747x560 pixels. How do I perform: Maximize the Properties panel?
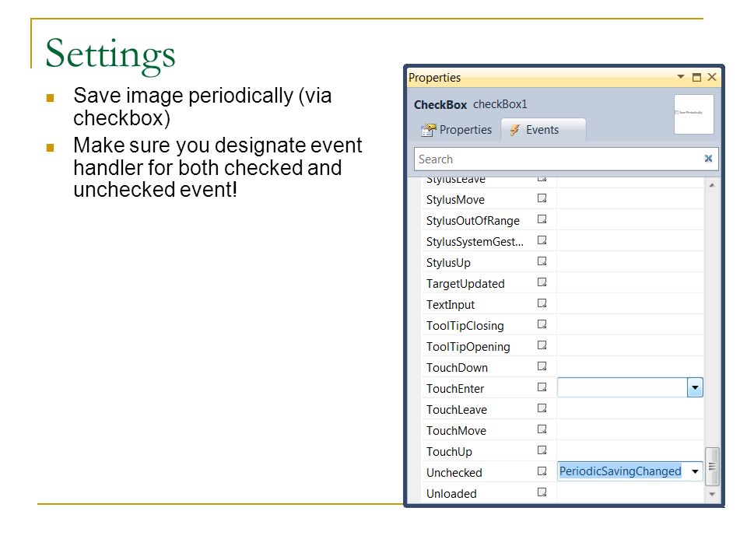696,77
